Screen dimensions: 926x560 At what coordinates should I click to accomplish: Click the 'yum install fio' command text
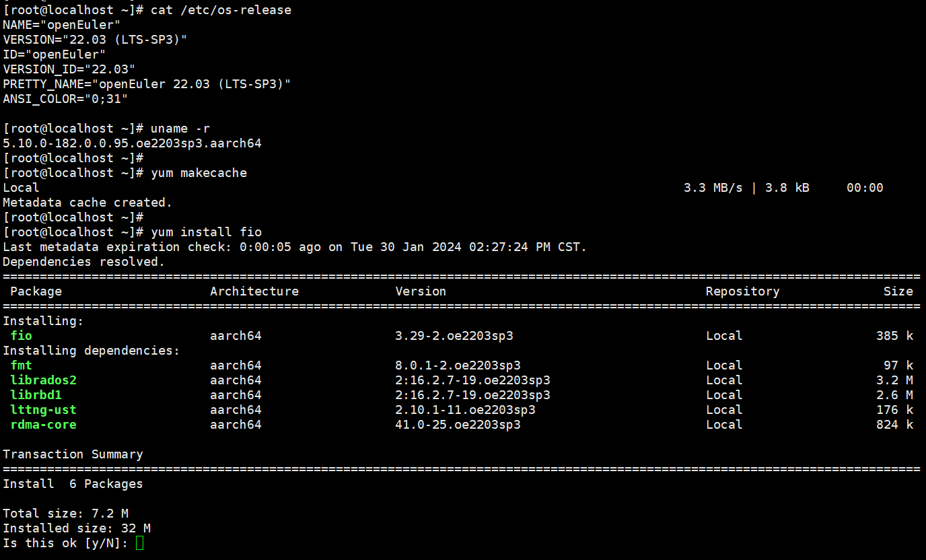click(x=206, y=232)
